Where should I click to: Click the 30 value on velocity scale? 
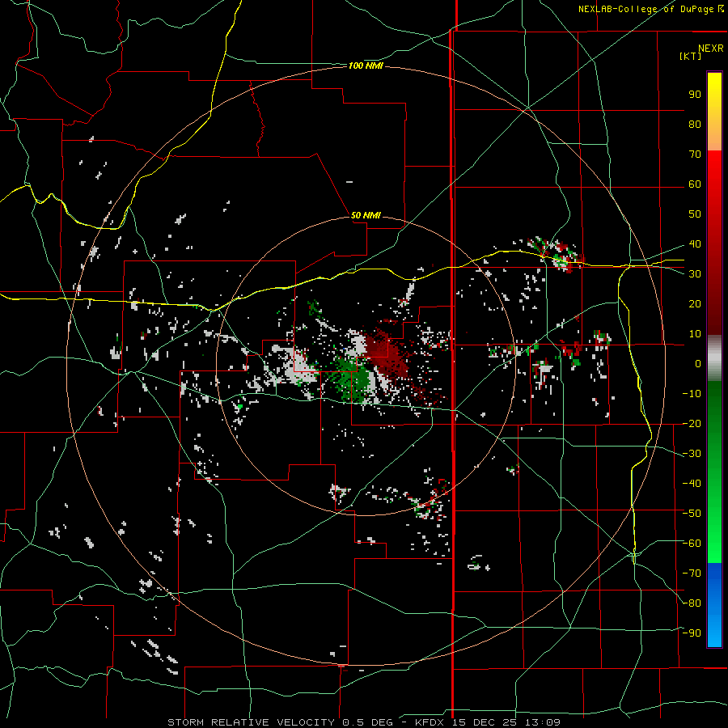(x=695, y=274)
